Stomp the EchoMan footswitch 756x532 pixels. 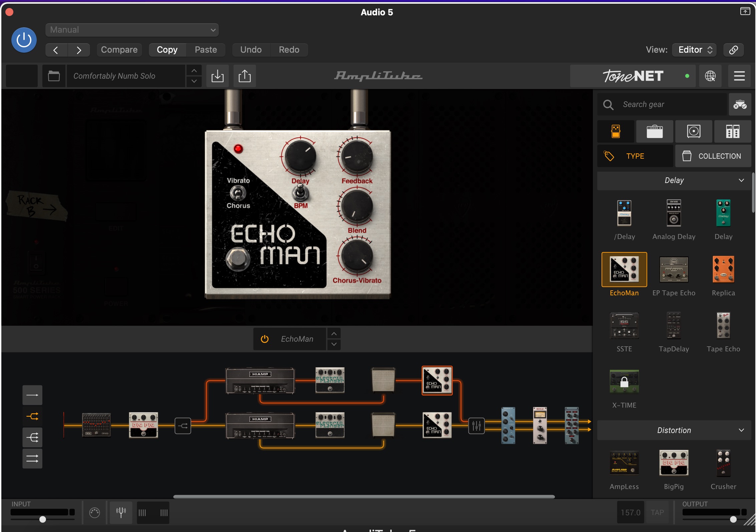[x=238, y=259]
